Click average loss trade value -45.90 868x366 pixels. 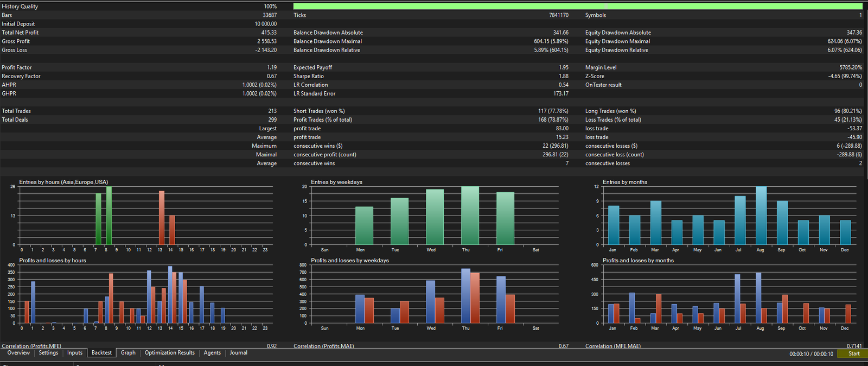pos(855,137)
